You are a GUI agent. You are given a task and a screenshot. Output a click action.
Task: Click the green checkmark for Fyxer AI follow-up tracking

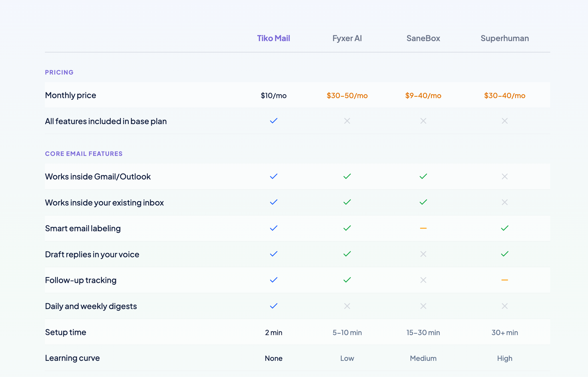click(347, 280)
